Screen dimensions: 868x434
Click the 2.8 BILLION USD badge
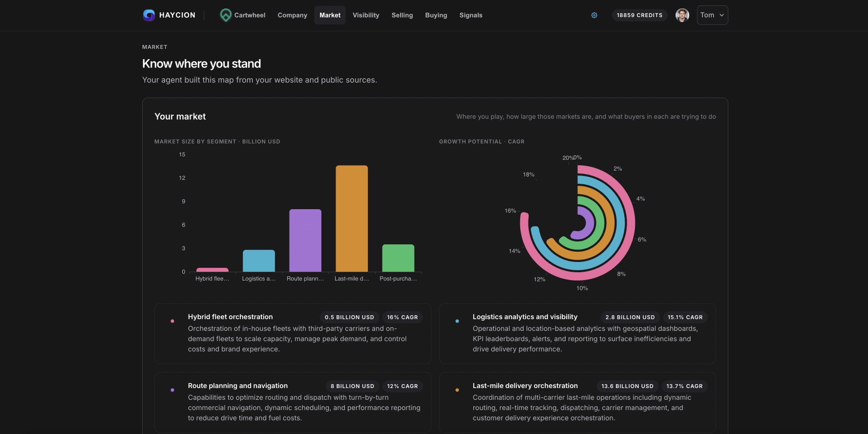pos(630,317)
